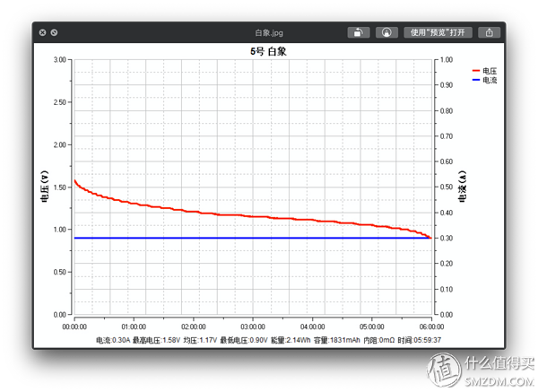Image resolution: width=538 pixels, height=392 pixels.
Task: Click the 最高电压:1.58V footer value
Action: pos(156,340)
